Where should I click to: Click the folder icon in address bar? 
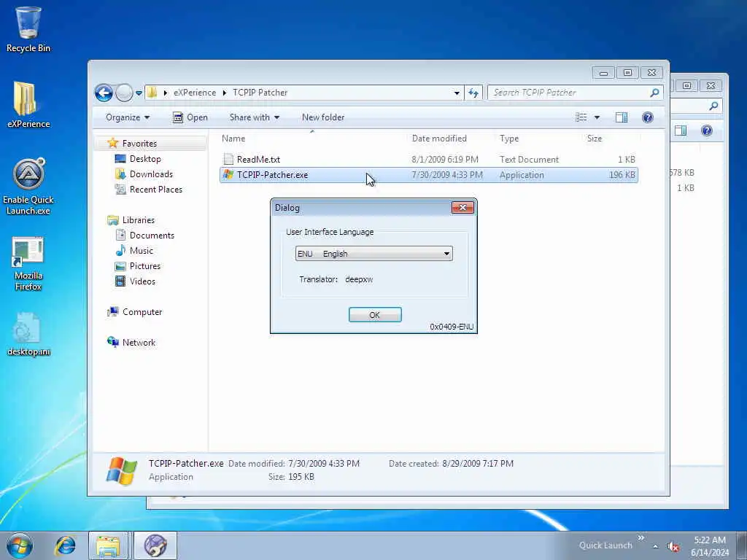point(152,93)
